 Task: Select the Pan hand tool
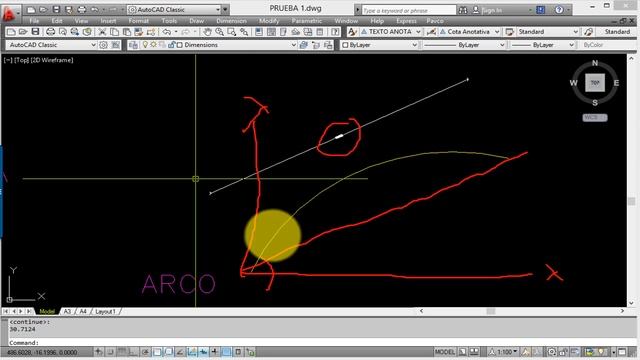tap(207, 31)
